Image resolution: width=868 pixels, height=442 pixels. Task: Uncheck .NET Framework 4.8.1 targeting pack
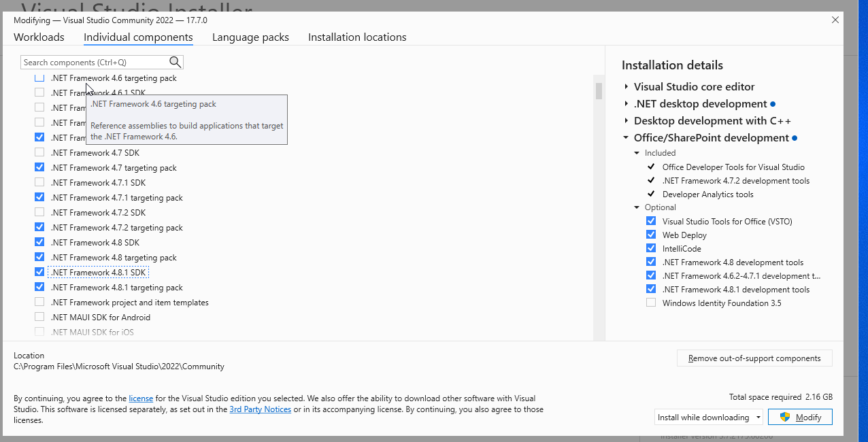[x=39, y=287]
